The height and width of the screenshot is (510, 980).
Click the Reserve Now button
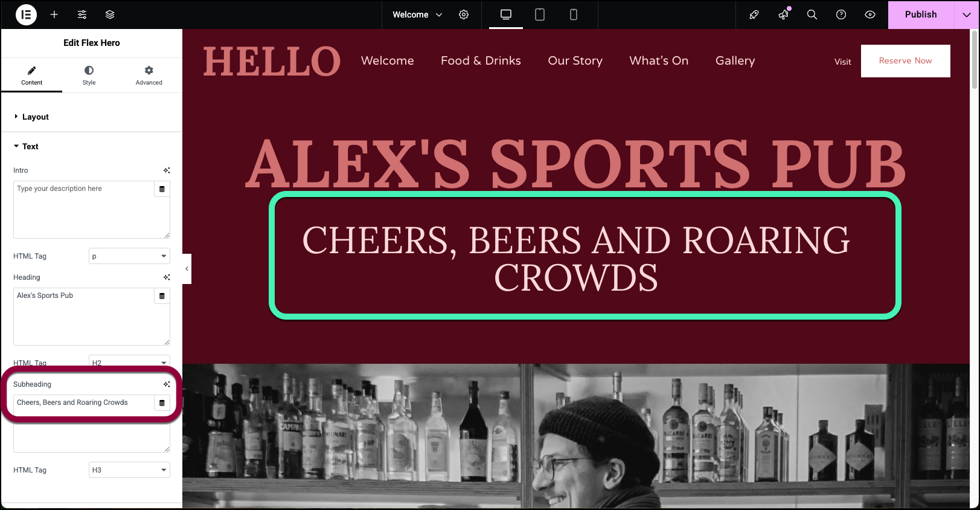pyautogui.click(x=905, y=61)
